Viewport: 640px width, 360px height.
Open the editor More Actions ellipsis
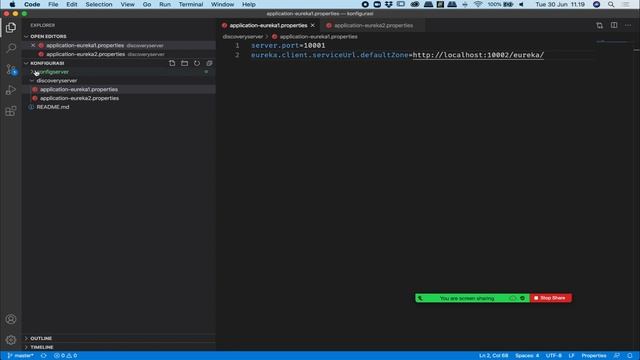[x=628, y=25]
